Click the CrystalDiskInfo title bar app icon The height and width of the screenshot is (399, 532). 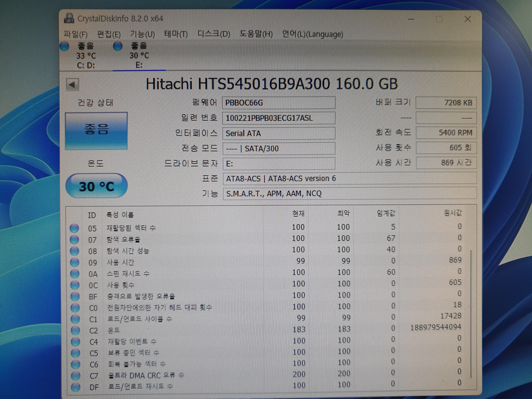[69, 18]
